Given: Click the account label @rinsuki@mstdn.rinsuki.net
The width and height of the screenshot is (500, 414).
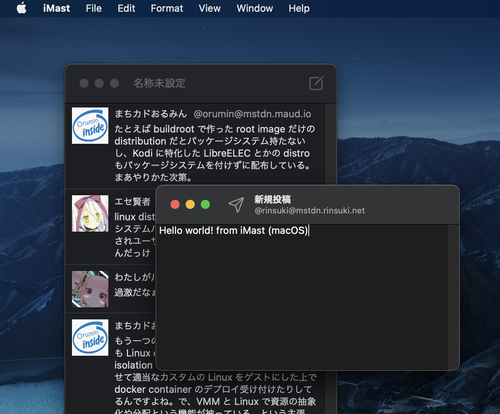Looking at the screenshot, I should [310, 211].
